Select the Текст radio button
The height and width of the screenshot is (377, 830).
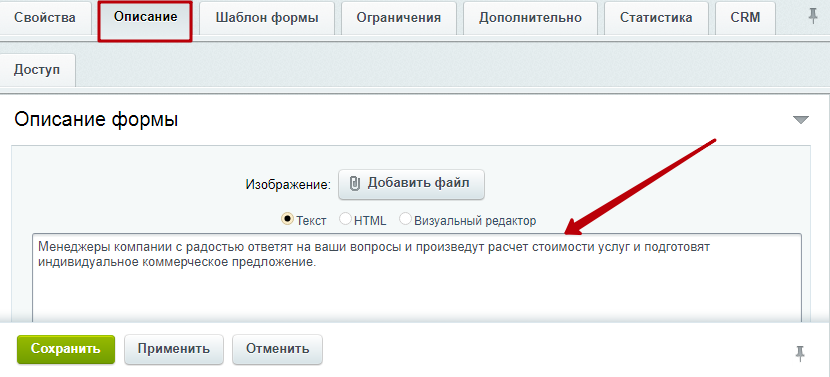pos(287,219)
